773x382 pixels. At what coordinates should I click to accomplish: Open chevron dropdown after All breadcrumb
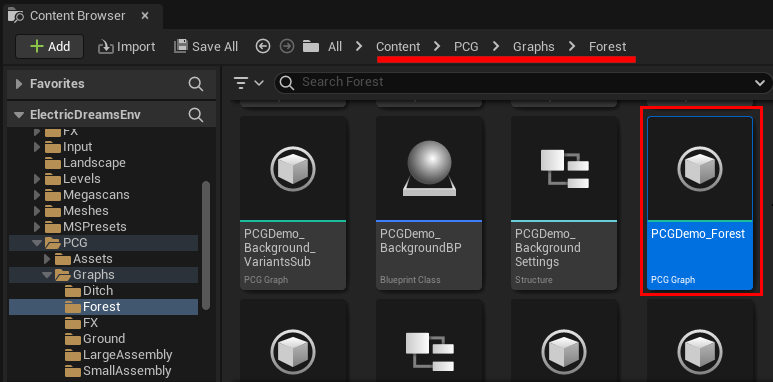[359, 46]
